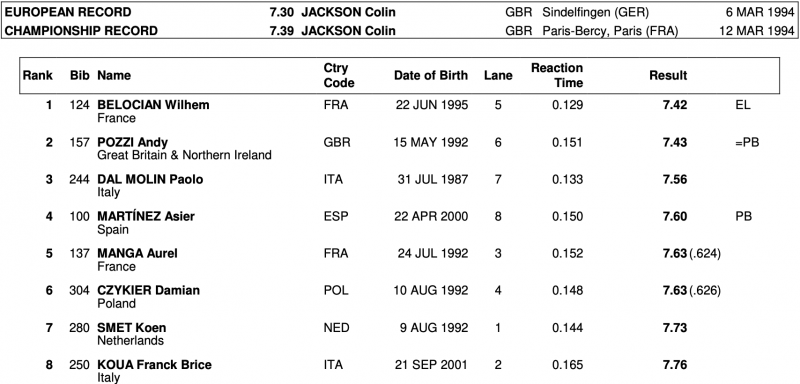Screen dimensions: 800x384
Task: Click the Name column header
Action: point(114,75)
